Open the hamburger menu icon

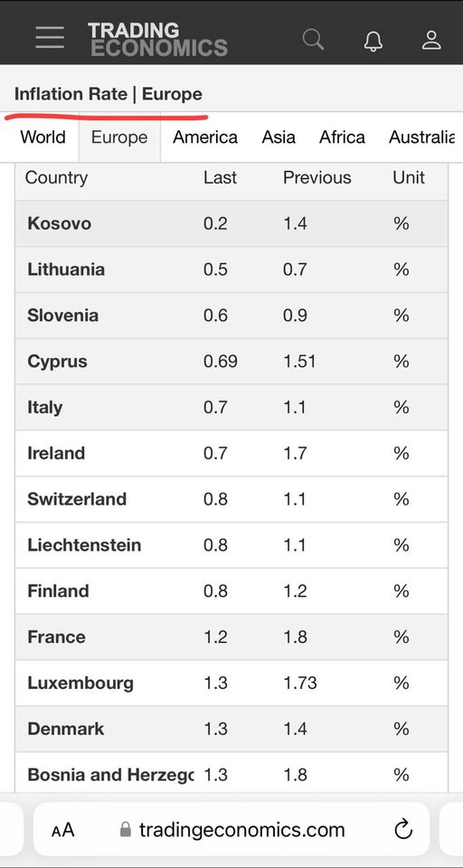point(50,37)
